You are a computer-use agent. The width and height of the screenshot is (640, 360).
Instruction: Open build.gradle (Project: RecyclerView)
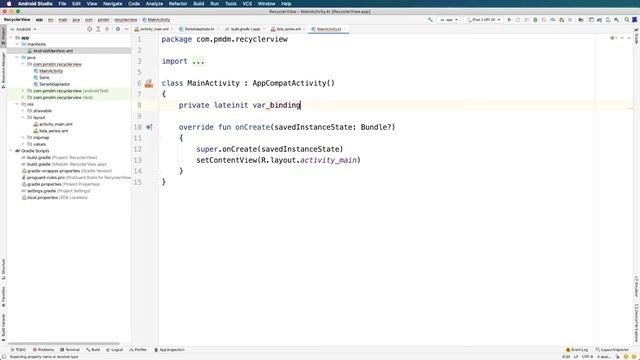pos(62,158)
